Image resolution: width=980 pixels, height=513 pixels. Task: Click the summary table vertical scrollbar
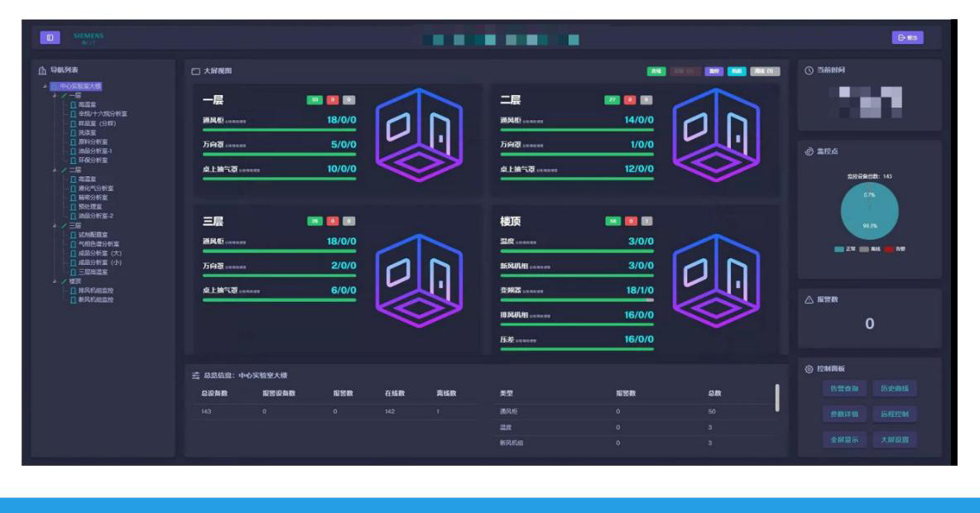point(776,398)
